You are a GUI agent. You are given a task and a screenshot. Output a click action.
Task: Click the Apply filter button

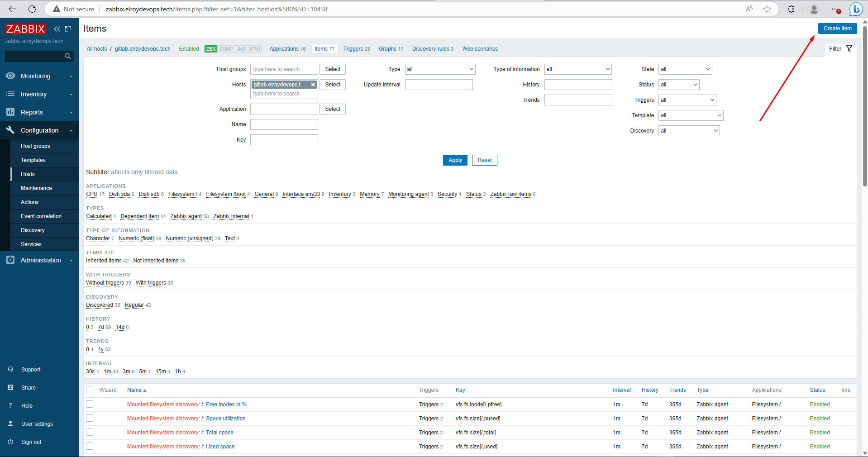[455, 160]
